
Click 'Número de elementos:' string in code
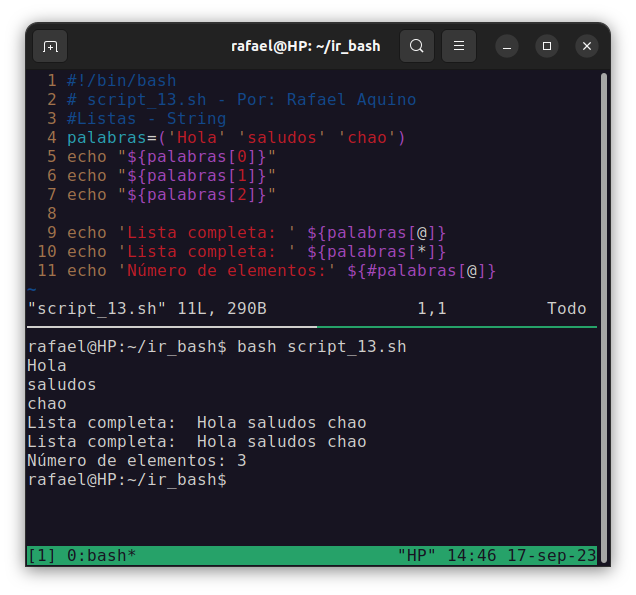[226, 271]
